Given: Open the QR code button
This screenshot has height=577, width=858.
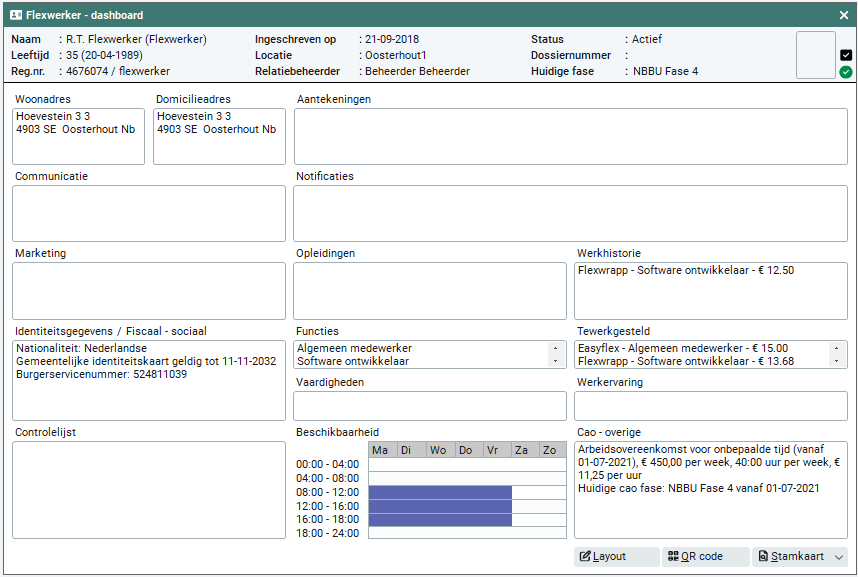Looking at the screenshot, I should pos(706,557).
